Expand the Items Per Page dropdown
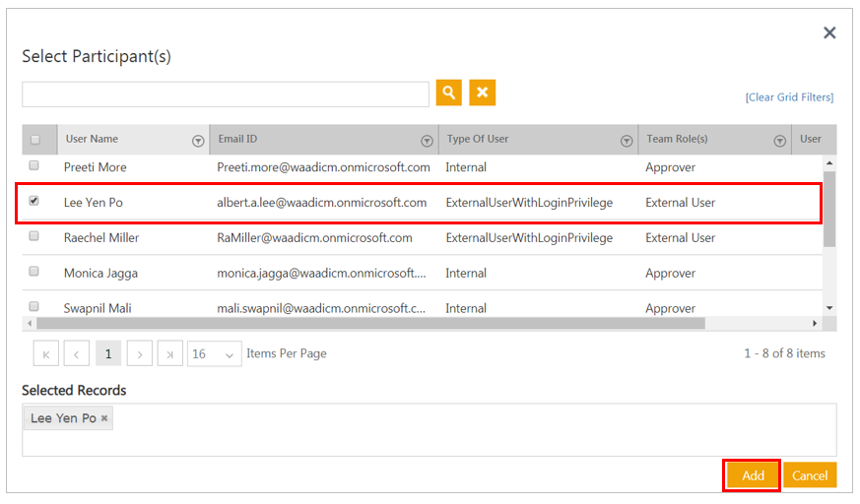 (x=215, y=353)
